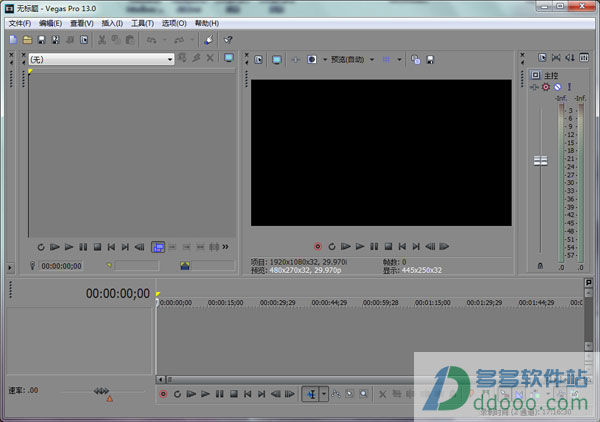Click the Redo arrow in main toolbar
600x422 pixels.
click(179, 40)
